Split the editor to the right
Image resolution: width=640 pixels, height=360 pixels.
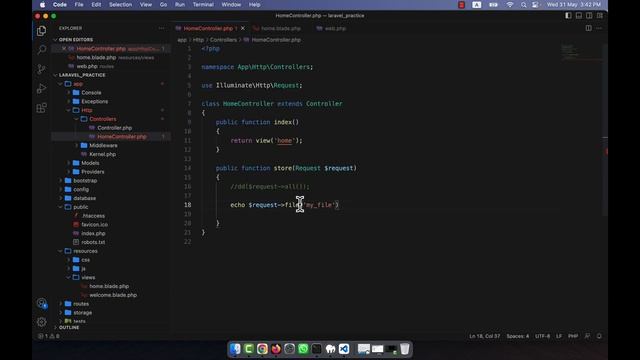tap(589, 28)
